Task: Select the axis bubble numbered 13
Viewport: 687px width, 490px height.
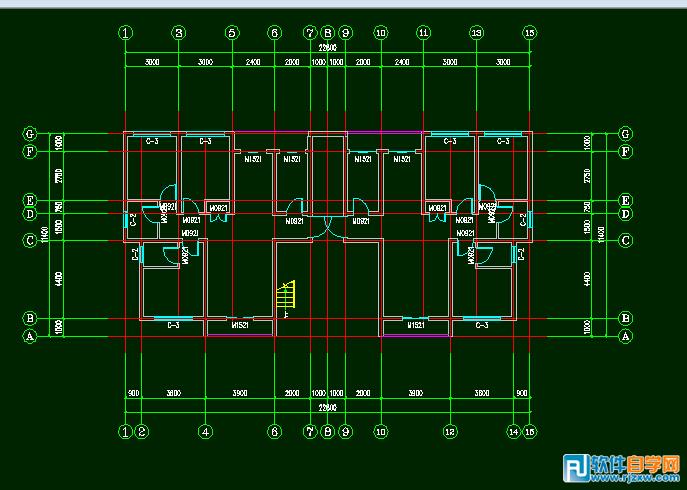Action: 477,33
